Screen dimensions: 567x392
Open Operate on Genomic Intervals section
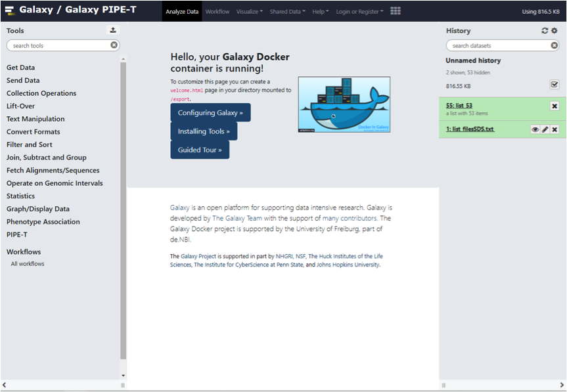click(55, 183)
